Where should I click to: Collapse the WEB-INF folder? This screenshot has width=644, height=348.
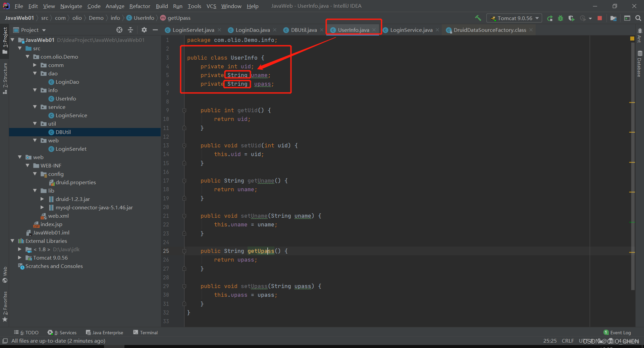point(28,165)
